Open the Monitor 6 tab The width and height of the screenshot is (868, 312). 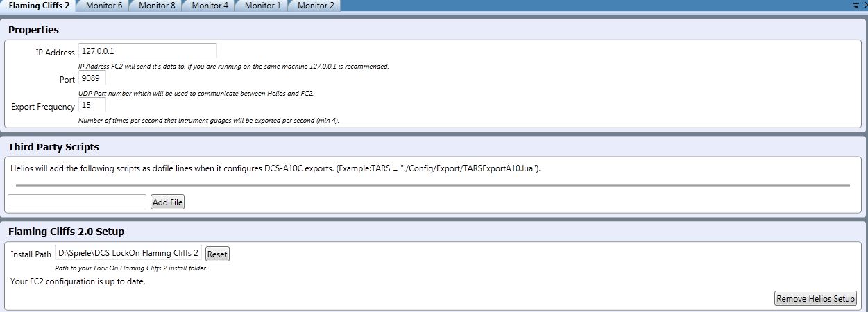104,6
